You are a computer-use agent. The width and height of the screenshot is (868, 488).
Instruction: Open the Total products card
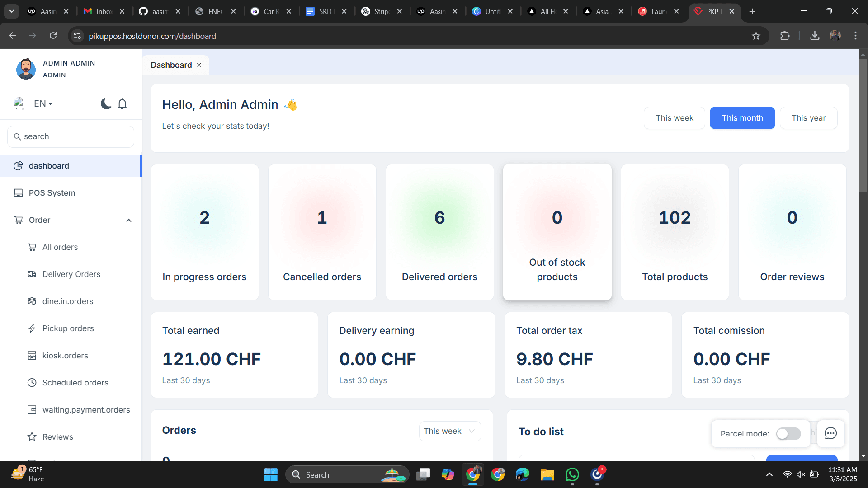[675, 232]
